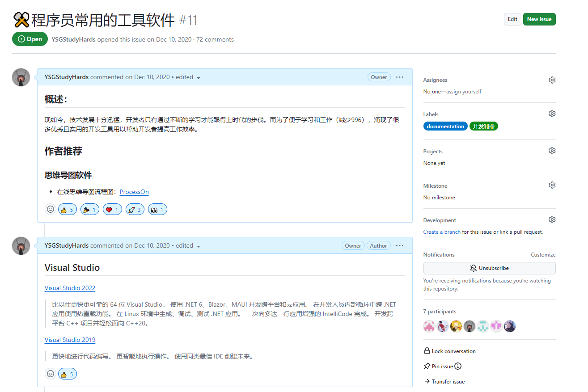Click the info icon next to Pin issue

tap(458, 367)
